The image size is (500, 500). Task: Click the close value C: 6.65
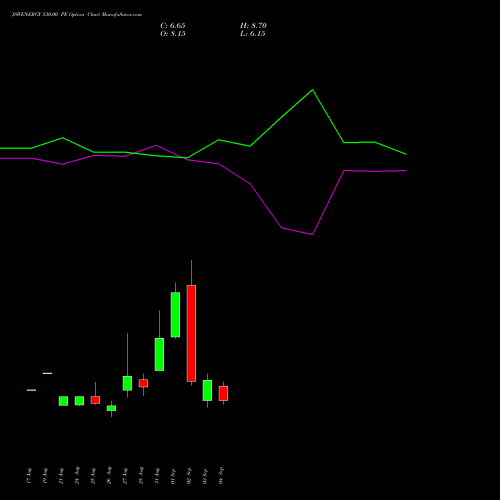[x=173, y=26]
